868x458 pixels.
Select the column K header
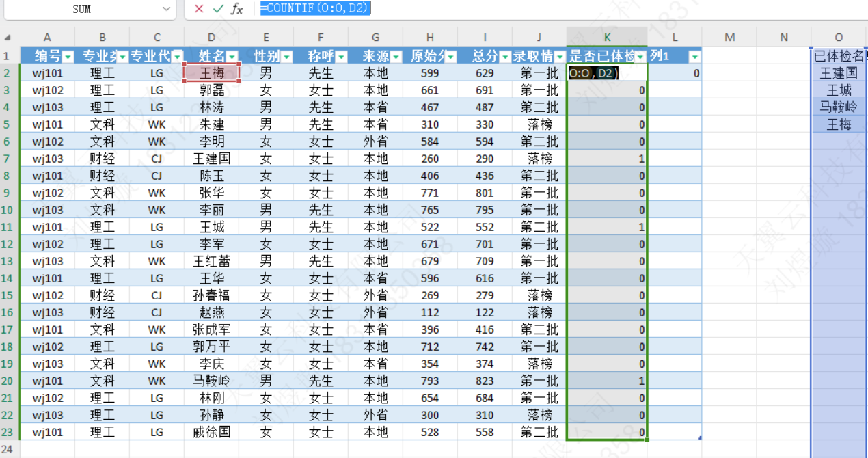pos(607,38)
